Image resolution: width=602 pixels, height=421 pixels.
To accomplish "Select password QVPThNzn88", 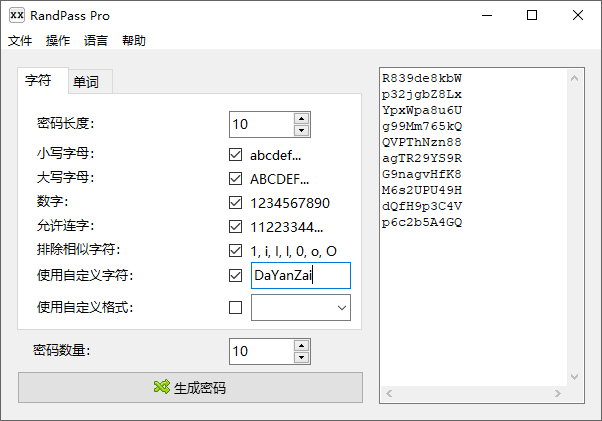I will pos(422,142).
